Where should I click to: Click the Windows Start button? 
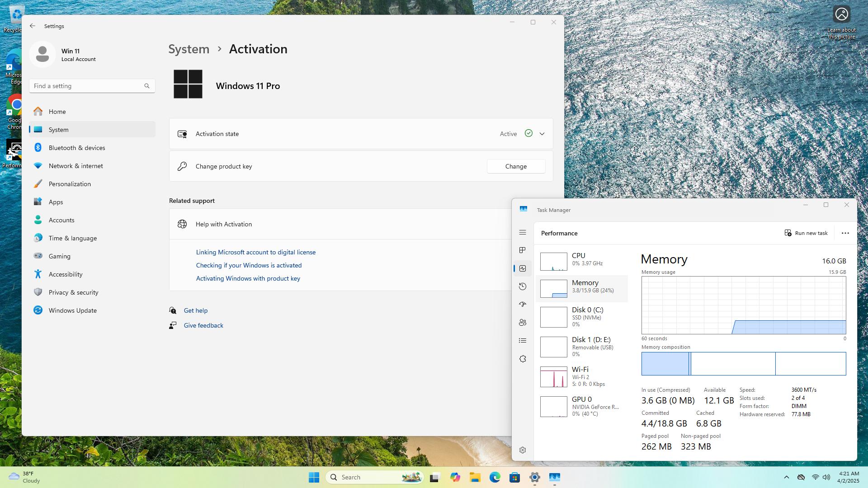(314, 477)
